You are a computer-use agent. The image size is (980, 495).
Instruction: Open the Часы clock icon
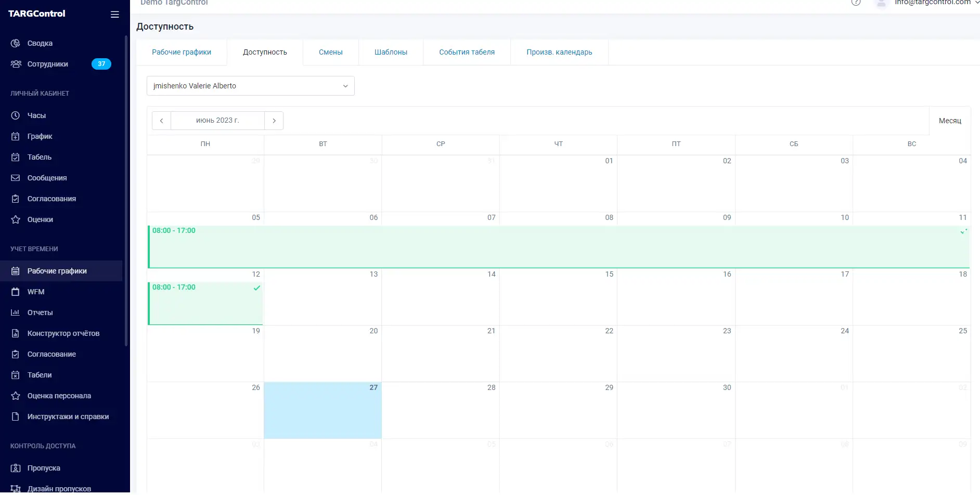pos(16,115)
